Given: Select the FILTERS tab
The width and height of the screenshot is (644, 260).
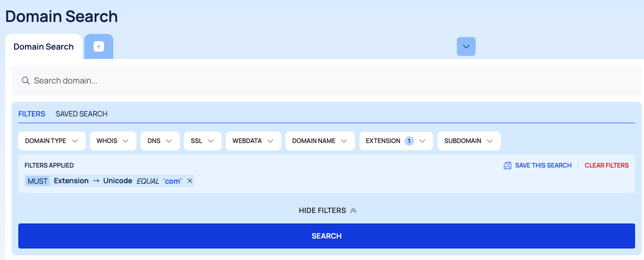Looking at the screenshot, I should 32,114.
